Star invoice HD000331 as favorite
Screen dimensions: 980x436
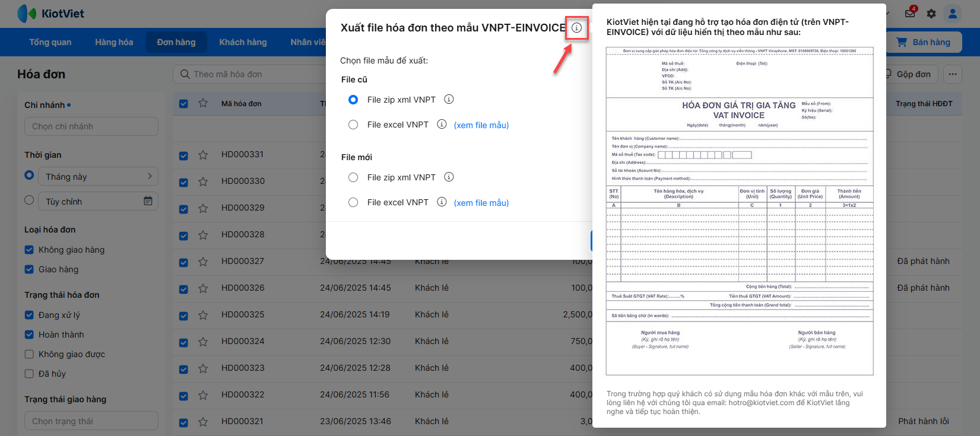(x=203, y=155)
